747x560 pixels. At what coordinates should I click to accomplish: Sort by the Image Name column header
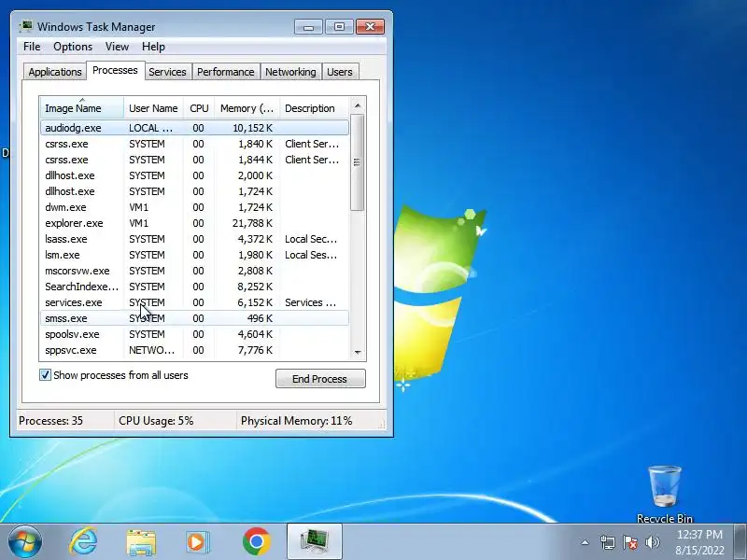(82, 108)
